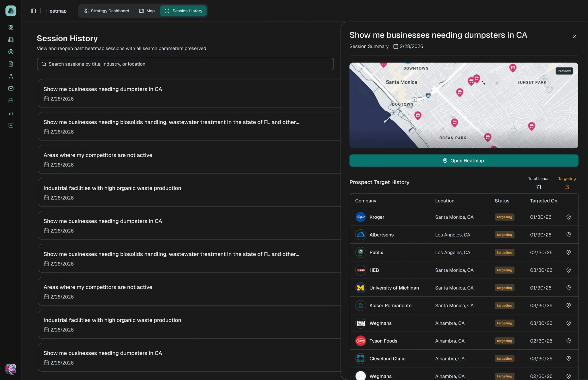Screen dimensions: 588x380
Task: Select the bar chart sidebar icon
Action: [x=11, y=113]
